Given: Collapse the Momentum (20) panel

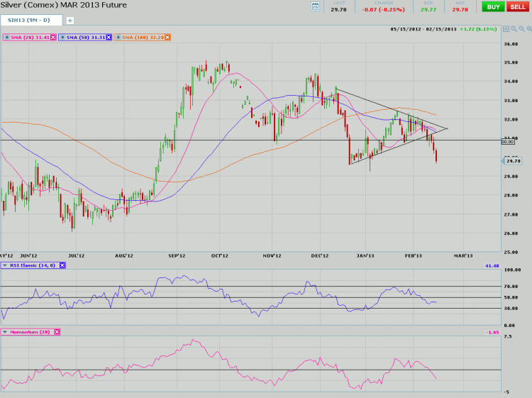Looking at the screenshot, I should click(x=6, y=331).
